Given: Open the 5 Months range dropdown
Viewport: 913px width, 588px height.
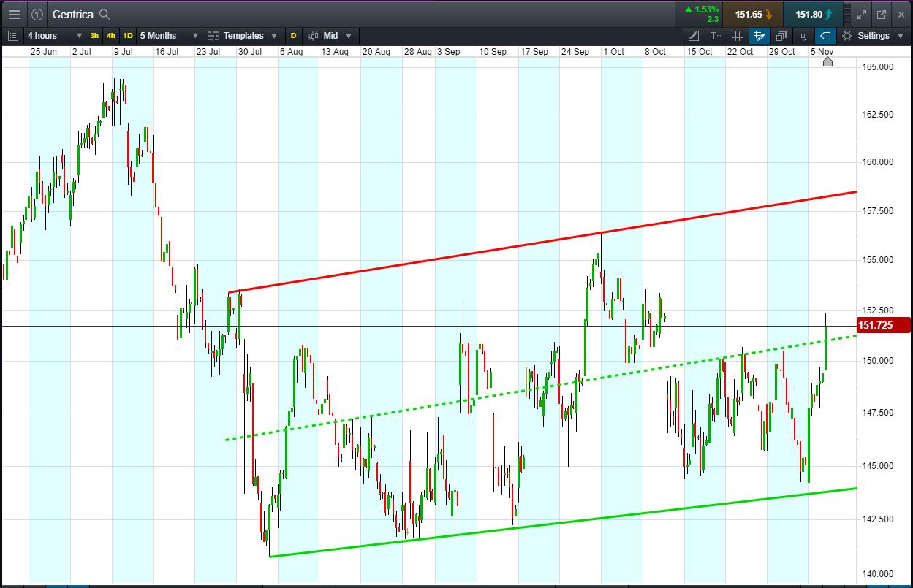Looking at the screenshot, I should click(170, 35).
